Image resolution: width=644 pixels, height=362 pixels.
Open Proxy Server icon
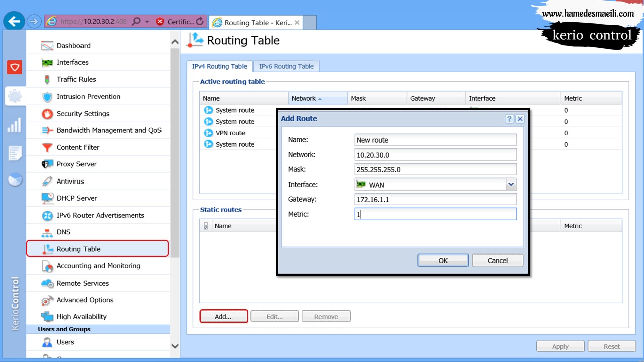[x=47, y=164]
